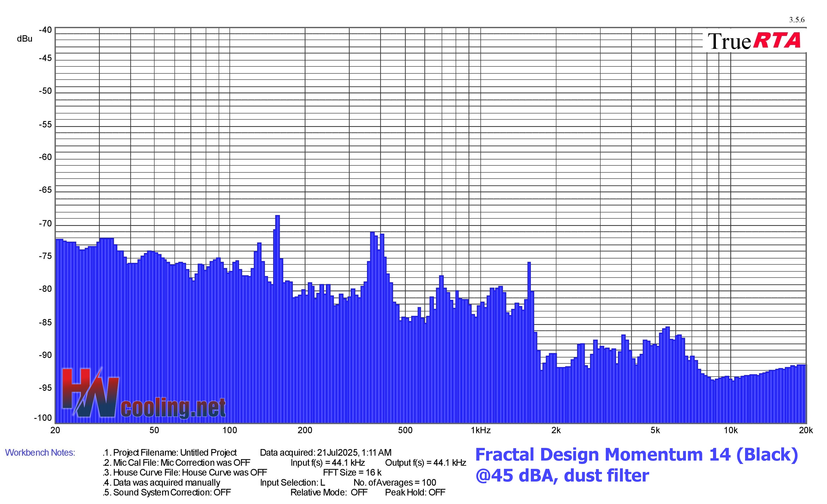Click the Input f(s) = 44.1 kHz text
This screenshot has width=827, height=504.
pos(328,463)
